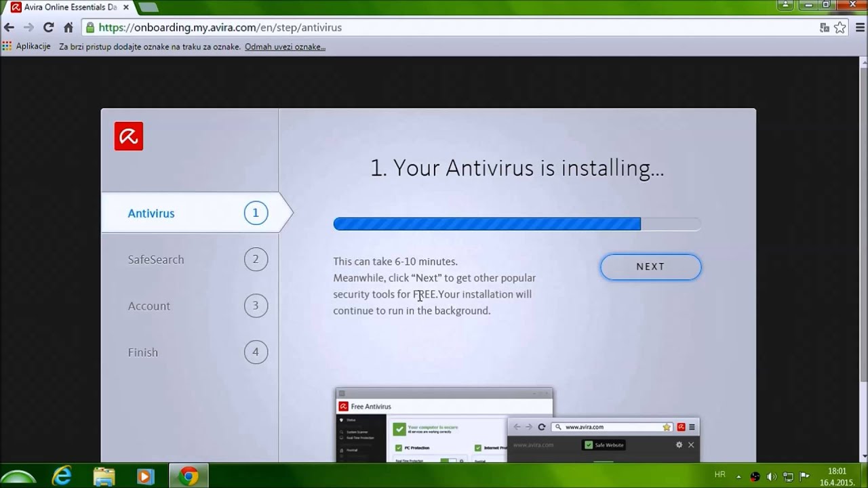Click the step 4 circle badge
868x488 pixels.
(x=256, y=352)
